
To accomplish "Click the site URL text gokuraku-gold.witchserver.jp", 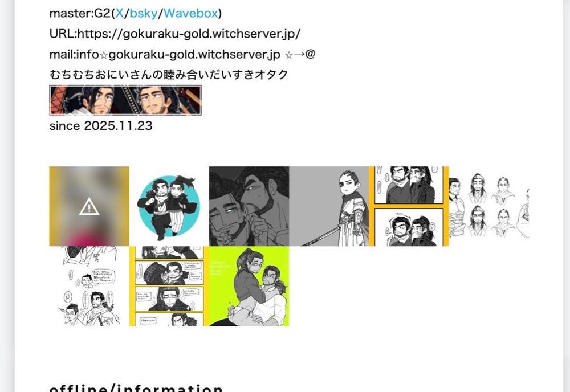I will tap(189, 34).
